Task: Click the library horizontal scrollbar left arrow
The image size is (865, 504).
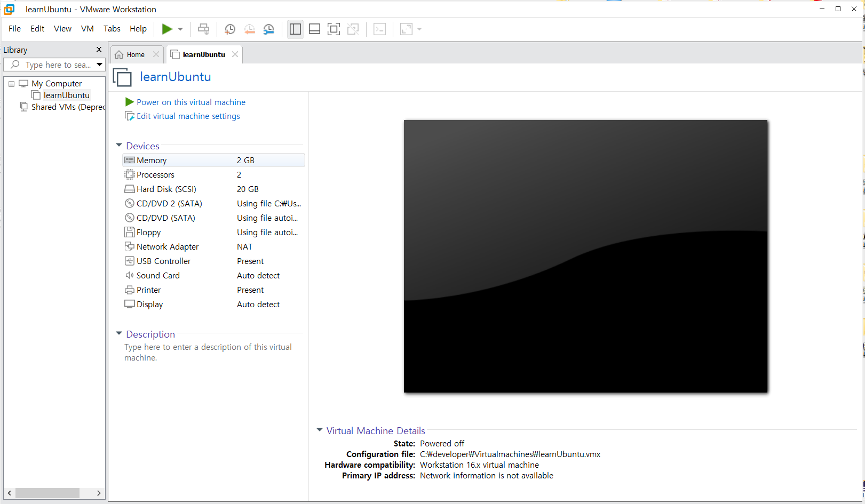Action: [10, 493]
